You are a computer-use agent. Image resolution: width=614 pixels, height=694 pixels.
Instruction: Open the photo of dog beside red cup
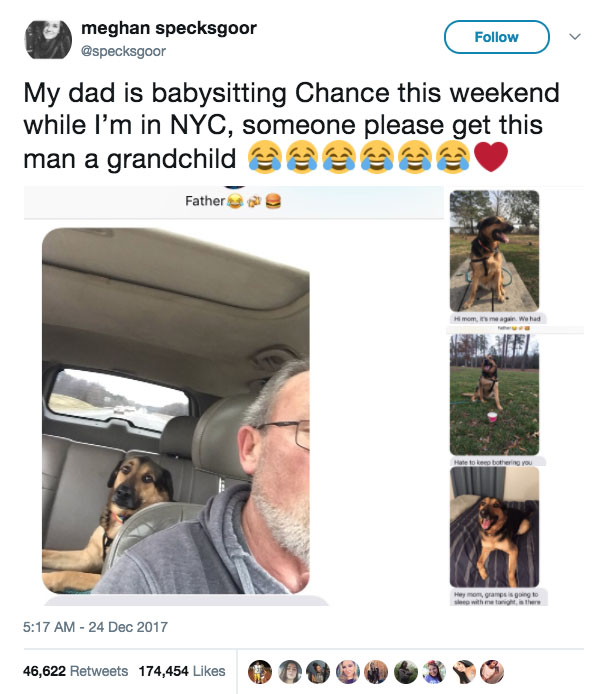494,395
